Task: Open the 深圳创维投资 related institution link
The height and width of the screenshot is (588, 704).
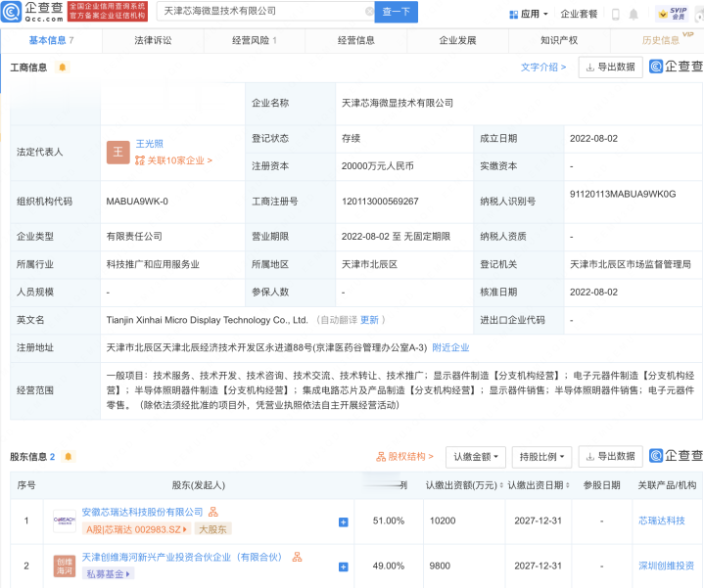Action: click(x=666, y=566)
